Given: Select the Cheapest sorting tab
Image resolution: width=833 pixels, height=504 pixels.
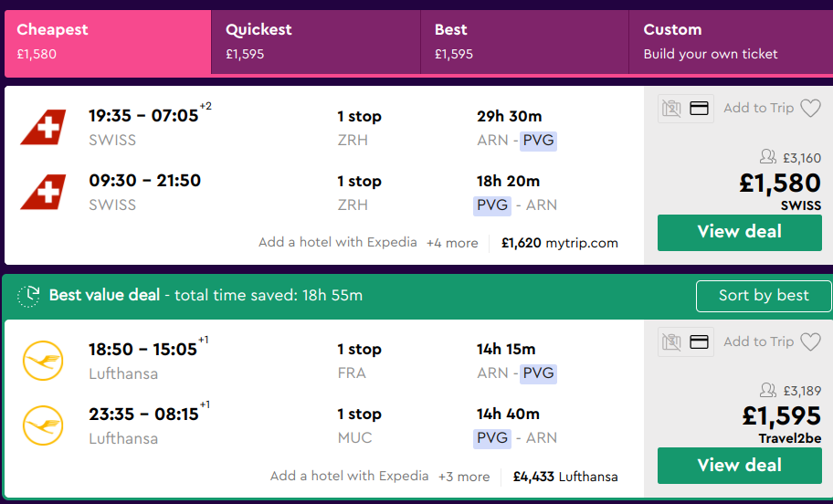Looking at the screenshot, I should 107,42.
